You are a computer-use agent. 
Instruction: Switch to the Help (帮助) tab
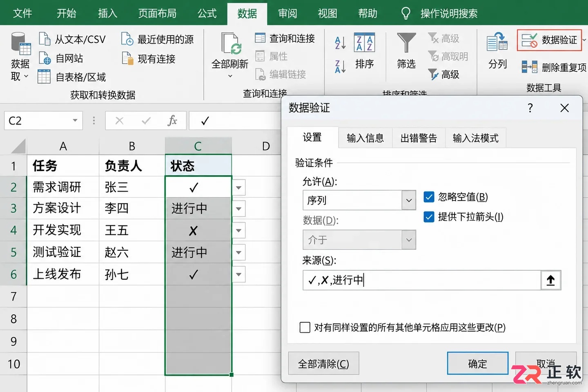coord(367,13)
